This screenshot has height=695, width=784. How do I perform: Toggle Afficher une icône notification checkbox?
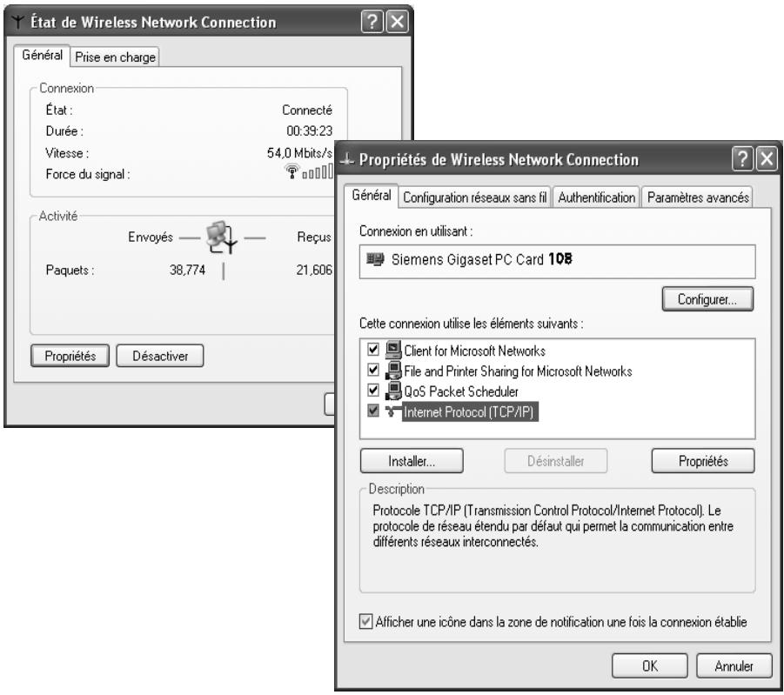(x=365, y=622)
